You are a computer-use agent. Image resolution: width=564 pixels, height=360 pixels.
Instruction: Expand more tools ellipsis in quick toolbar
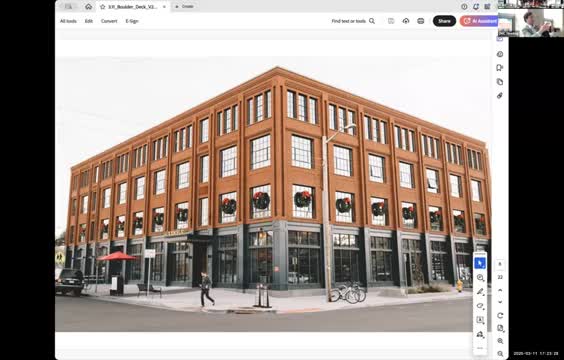480,348
